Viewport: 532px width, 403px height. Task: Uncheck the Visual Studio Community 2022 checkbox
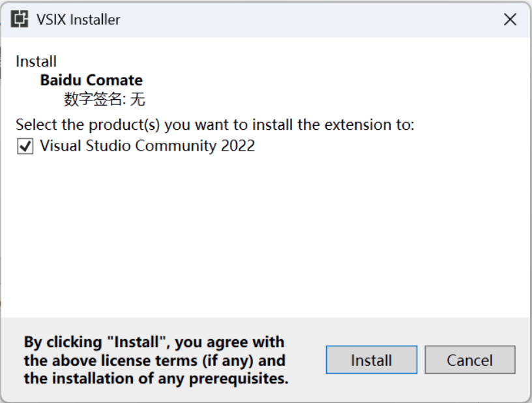click(25, 147)
